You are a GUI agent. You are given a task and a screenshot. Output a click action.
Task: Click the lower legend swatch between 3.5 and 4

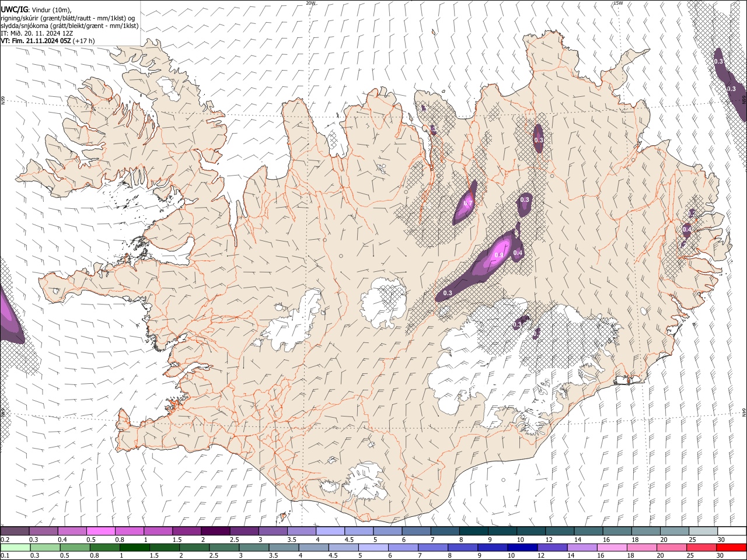point(283,547)
